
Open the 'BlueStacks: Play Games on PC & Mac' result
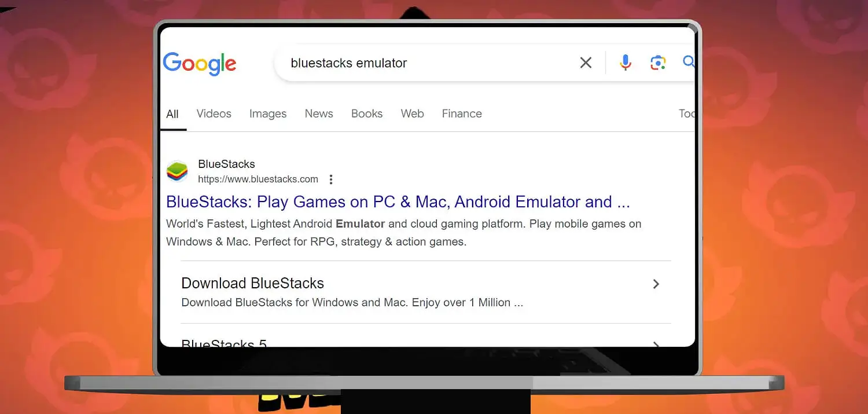398,202
